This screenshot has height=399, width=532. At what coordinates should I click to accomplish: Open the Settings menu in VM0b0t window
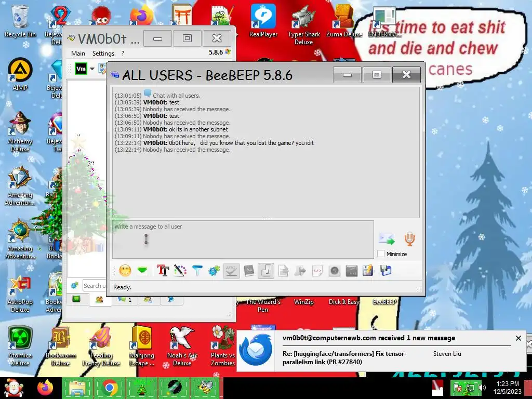103,54
